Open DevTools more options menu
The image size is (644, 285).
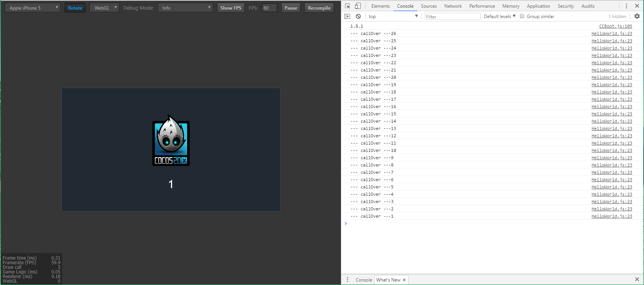click(x=626, y=6)
